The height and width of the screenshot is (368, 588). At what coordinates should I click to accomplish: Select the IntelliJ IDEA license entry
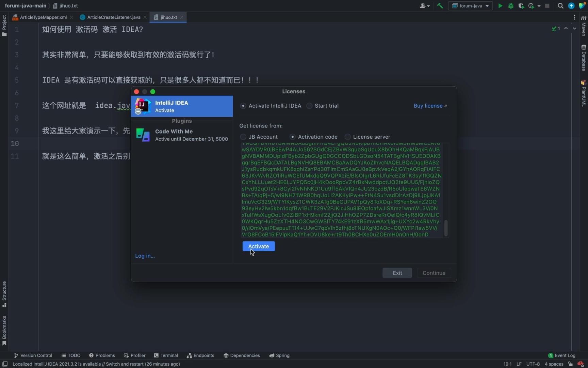(182, 106)
